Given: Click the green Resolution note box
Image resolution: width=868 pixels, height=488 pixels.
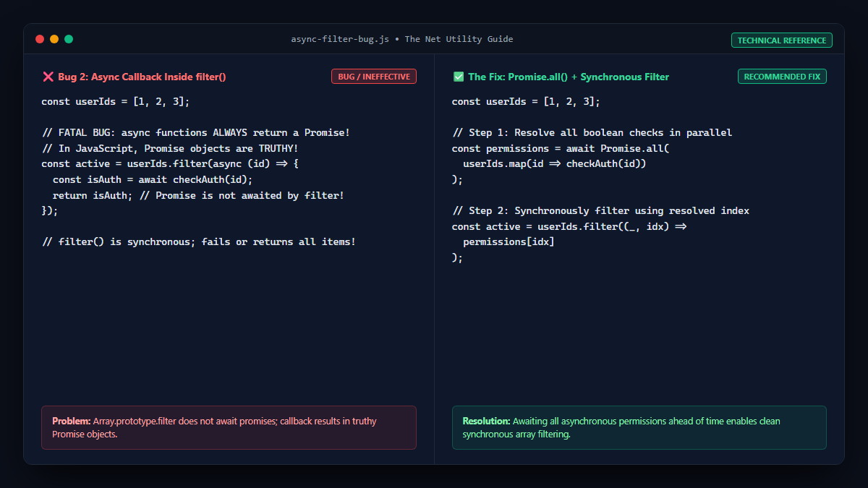Looking at the screenshot, I should (639, 427).
